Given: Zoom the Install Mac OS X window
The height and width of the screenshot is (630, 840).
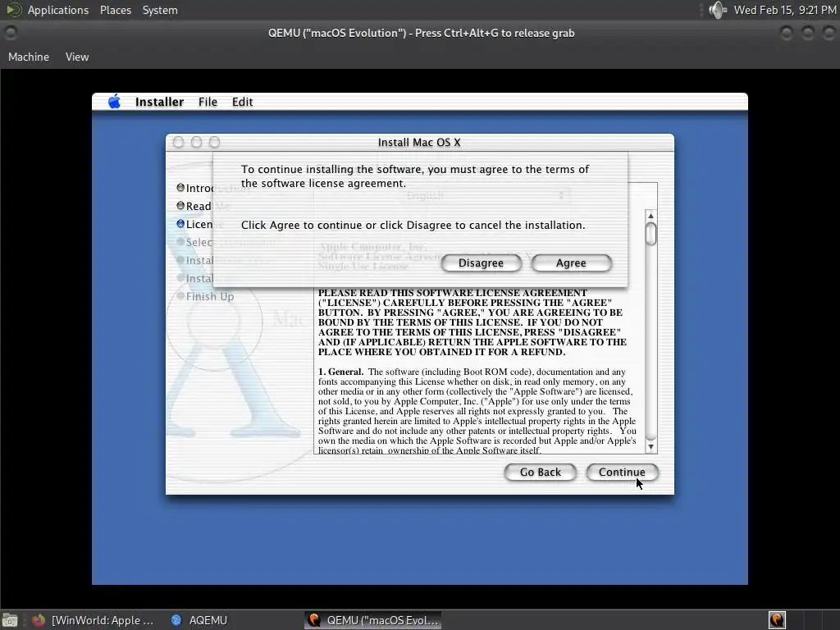Looking at the screenshot, I should (214, 142).
